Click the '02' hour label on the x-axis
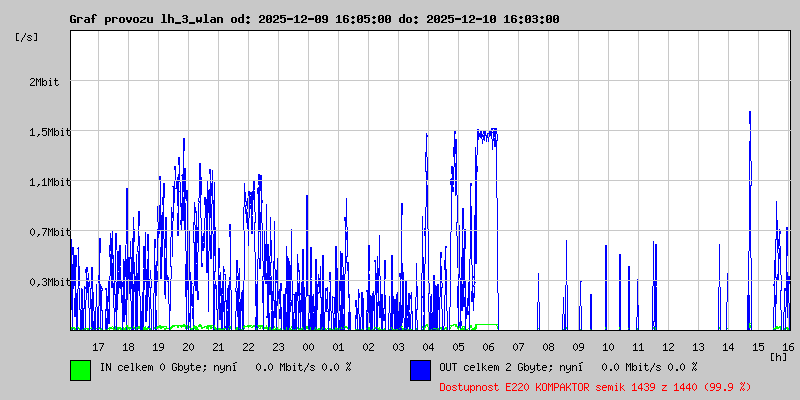This screenshot has width=800, height=400. click(368, 347)
